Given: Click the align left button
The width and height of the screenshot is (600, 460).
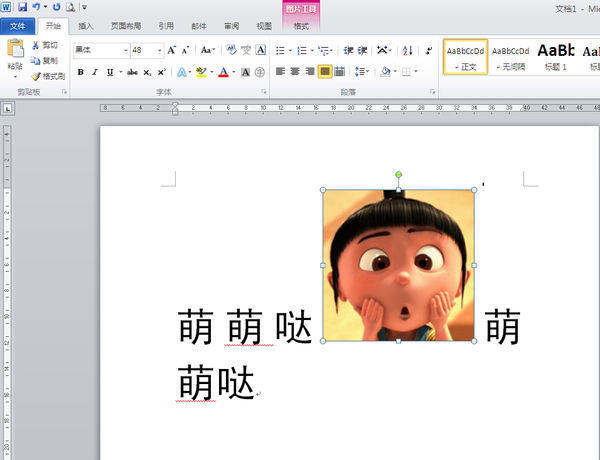Looking at the screenshot, I should point(280,72).
